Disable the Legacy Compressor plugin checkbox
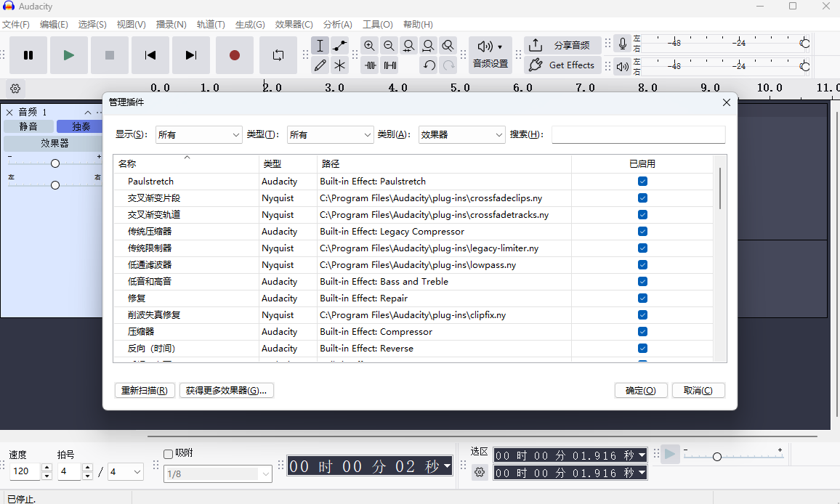 [642, 232]
